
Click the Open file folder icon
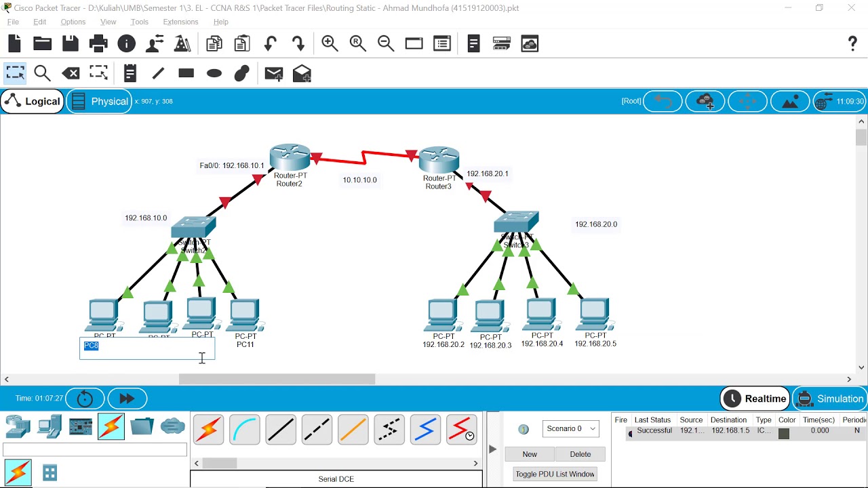[42, 44]
